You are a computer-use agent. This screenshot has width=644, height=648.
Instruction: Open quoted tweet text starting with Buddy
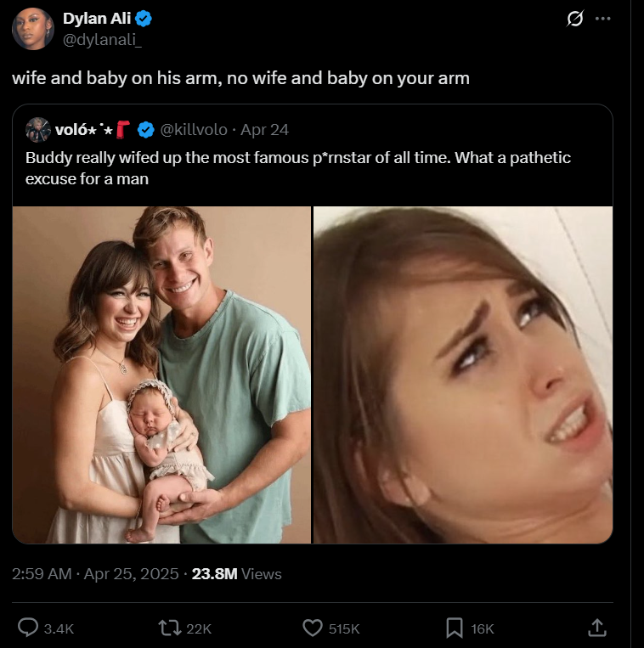coord(298,168)
